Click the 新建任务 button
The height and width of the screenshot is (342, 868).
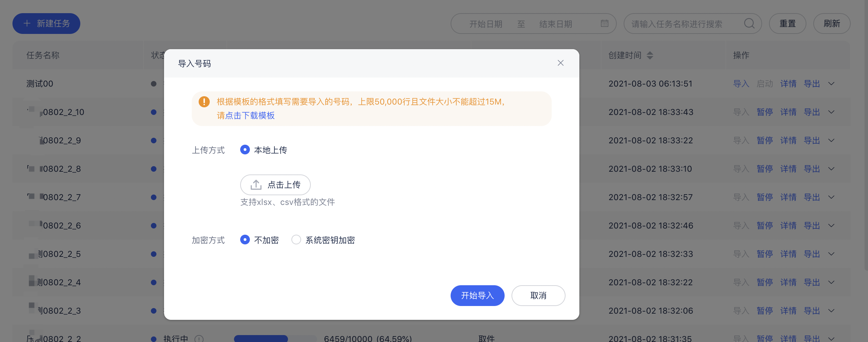pyautogui.click(x=46, y=24)
